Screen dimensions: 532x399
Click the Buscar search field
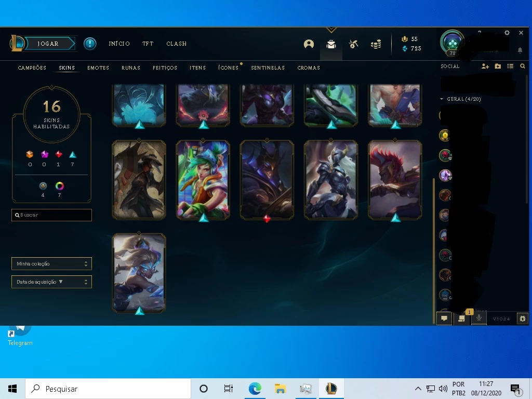tap(51, 215)
